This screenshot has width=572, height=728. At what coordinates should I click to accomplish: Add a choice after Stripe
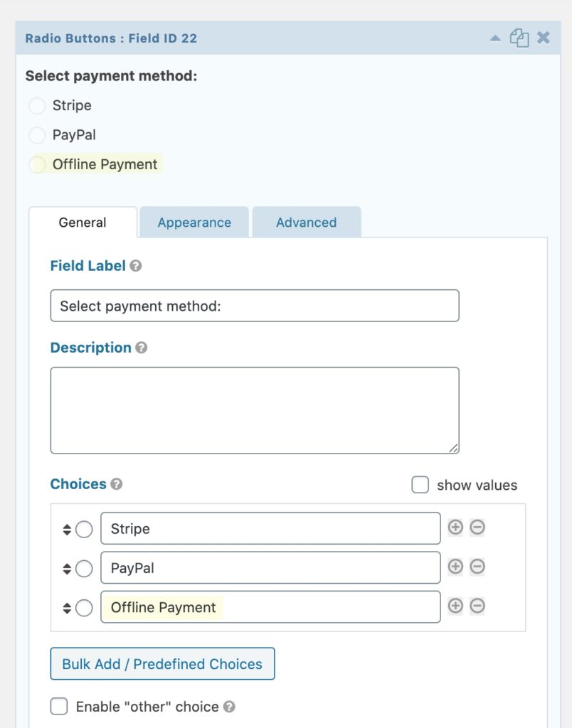click(x=455, y=528)
